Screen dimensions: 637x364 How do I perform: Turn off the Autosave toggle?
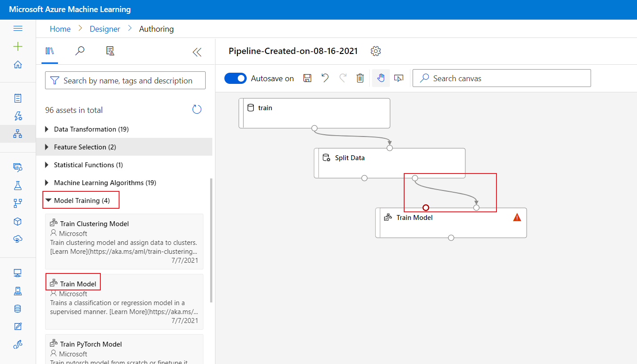click(x=235, y=78)
